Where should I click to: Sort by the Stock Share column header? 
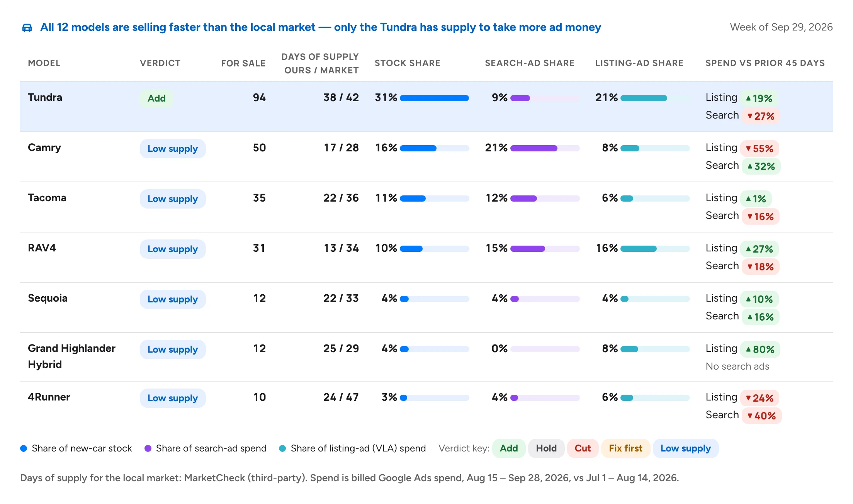pos(408,63)
